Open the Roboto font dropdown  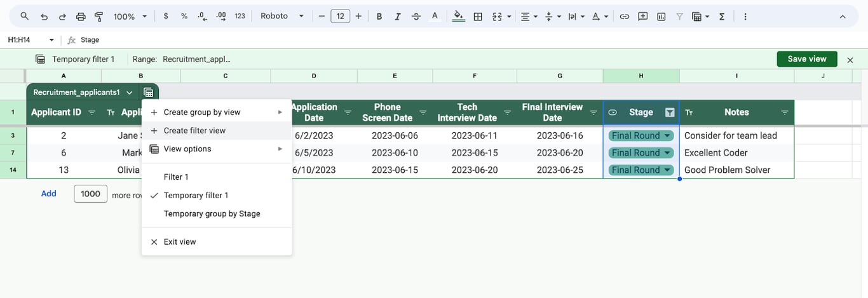pyautogui.click(x=282, y=17)
